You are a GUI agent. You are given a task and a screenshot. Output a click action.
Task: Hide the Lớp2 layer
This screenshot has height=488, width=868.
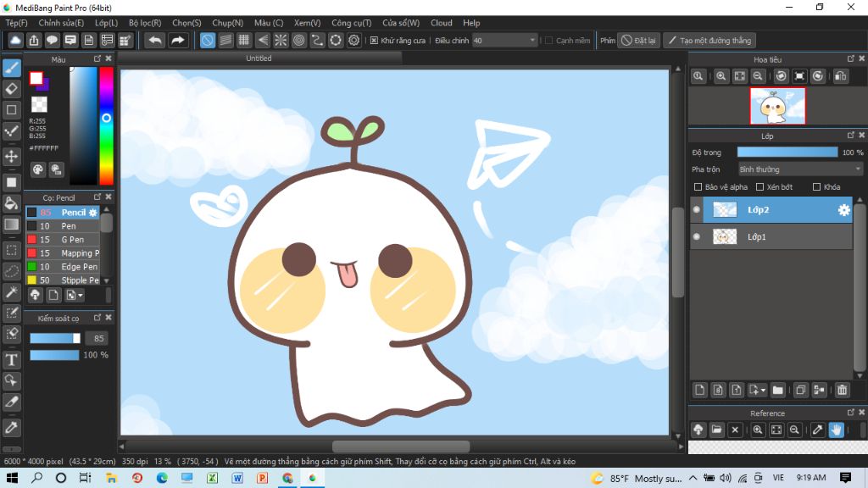coord(697,210)
